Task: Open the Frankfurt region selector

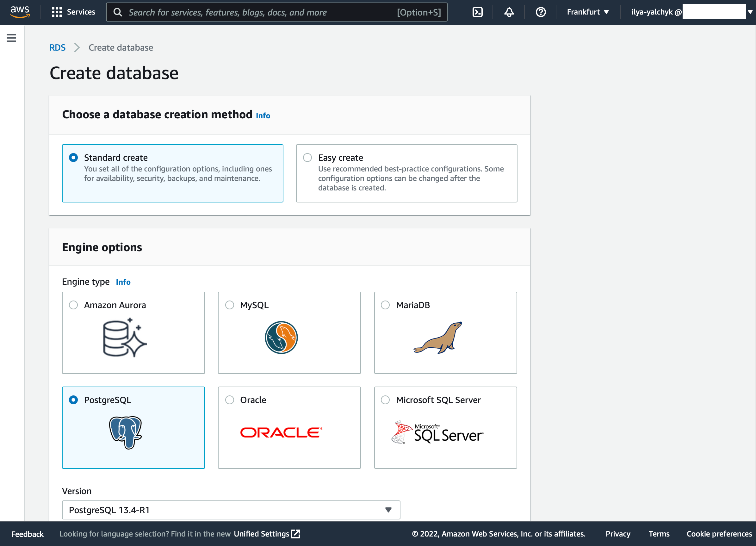Action: 588,12
